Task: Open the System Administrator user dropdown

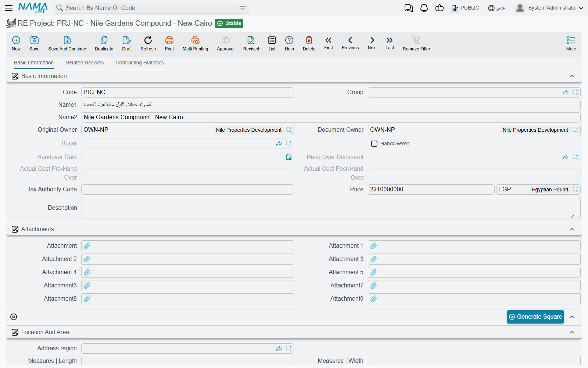Action: pos(549,8)
